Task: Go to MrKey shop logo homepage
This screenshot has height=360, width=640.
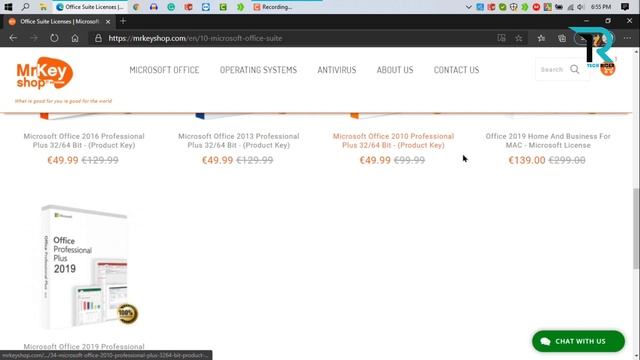Action: point(45,73)
